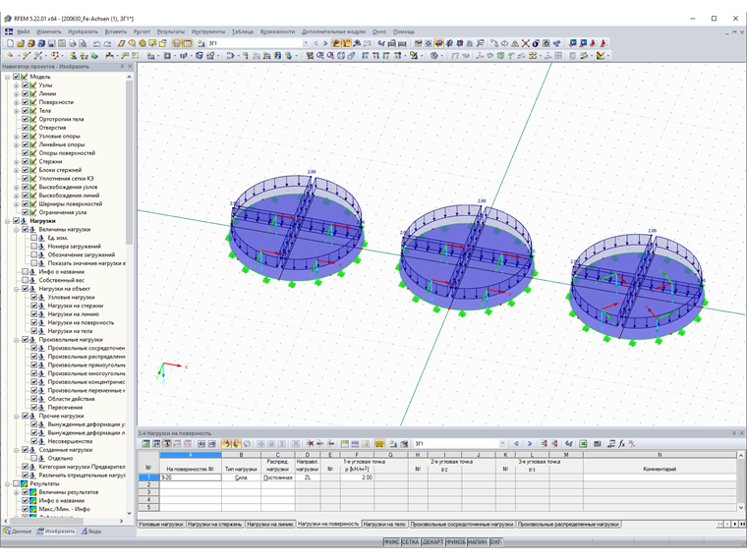Click the first green table icon in the table toolbar
Screen dimensions: 747x560
[x=145, y=444]
